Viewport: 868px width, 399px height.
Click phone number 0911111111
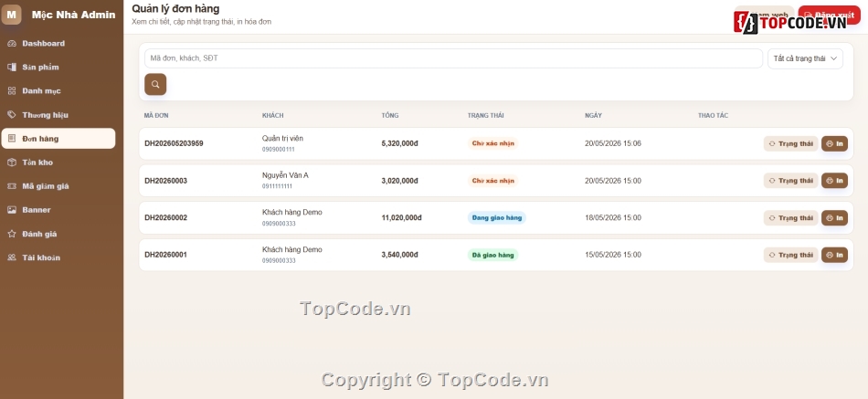pos(277,186)
